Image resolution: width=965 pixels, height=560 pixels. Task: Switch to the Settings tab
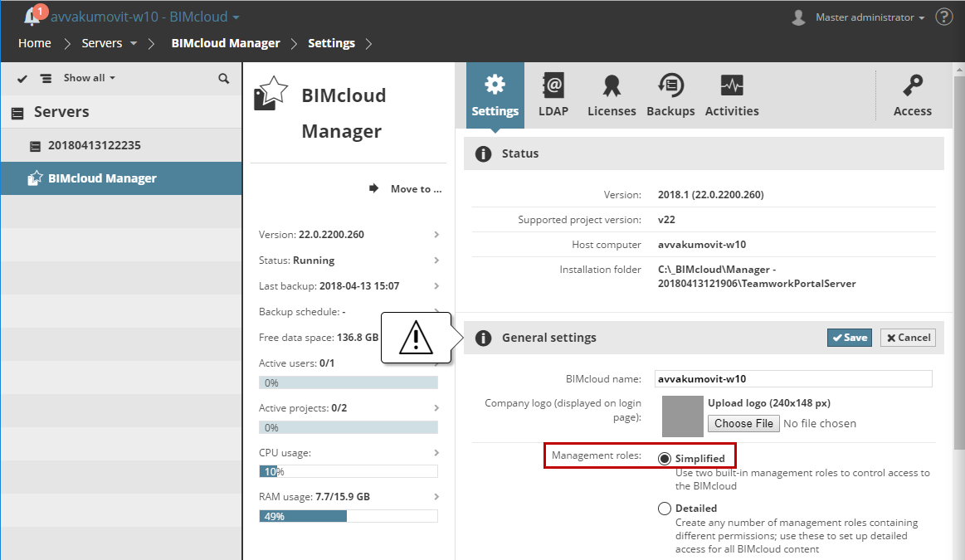pyautogui.click(x=495, y=94)
